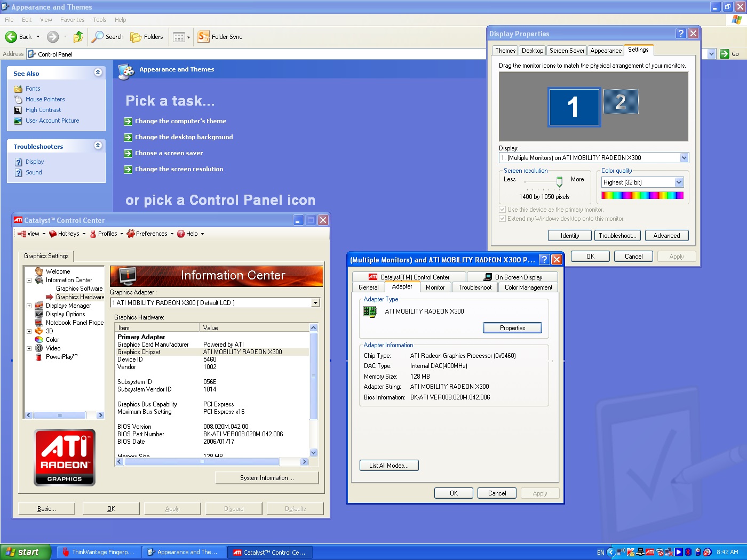
Task: Select the 3D item in Catalyst tree
Action: coord(50,331)
